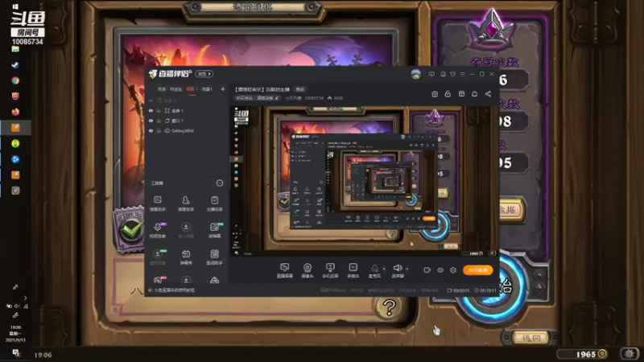The width and height of the screenshot is (644, 362).
Task: Select the 窗口 1 source row
Action: [x=187, y=121]
